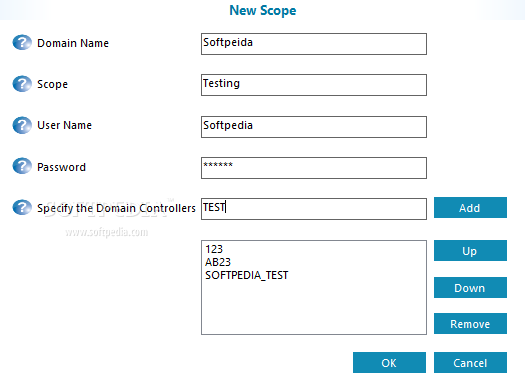Click empty area of controllers list box
The height and width of the screenshot is (378, 525).
click(x=314, y=308)
